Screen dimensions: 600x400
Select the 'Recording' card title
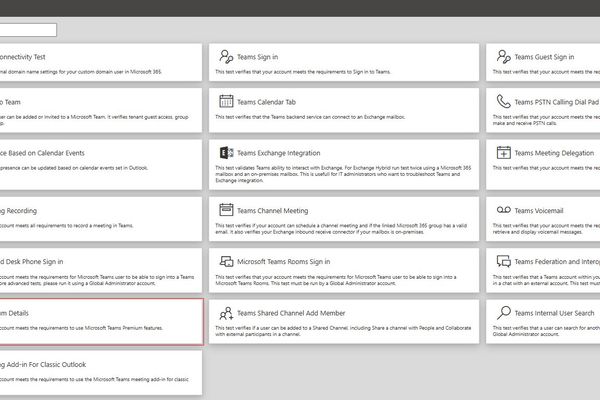pos(18,211)
